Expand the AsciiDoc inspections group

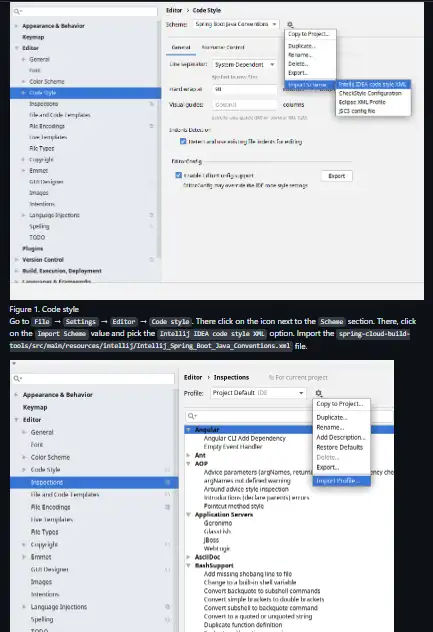click(188, 557)
